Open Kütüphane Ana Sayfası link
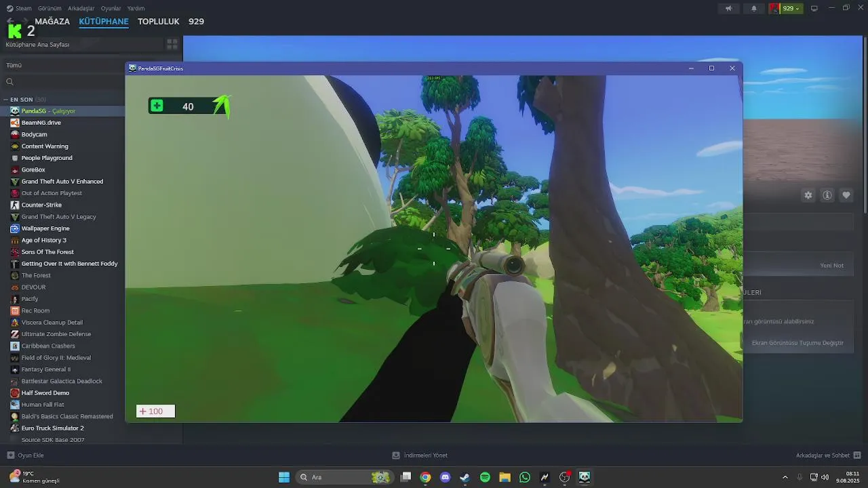Viewport: 868px width, 488px height. [x=37, y=45]
